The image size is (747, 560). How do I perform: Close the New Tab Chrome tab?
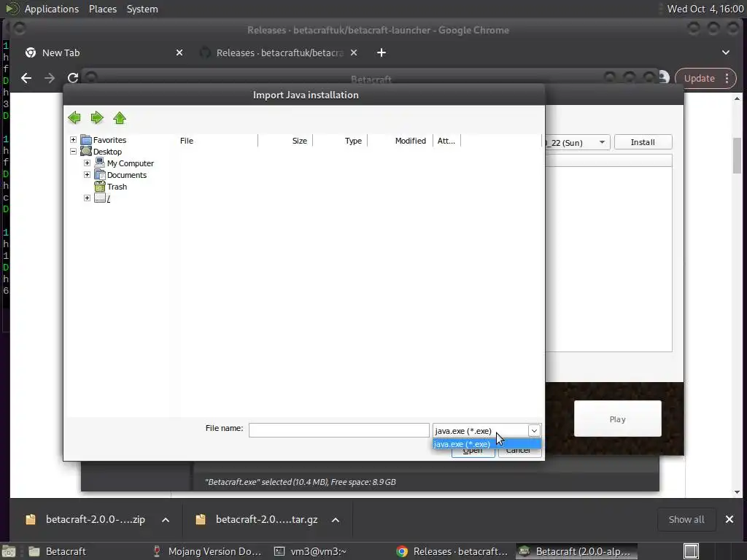click(x=179, y=52)
